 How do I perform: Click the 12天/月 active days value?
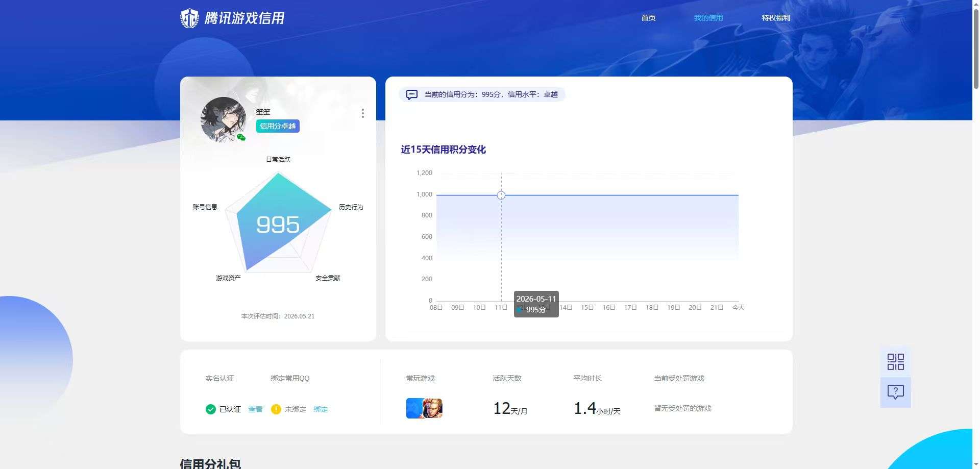point(510,408)
